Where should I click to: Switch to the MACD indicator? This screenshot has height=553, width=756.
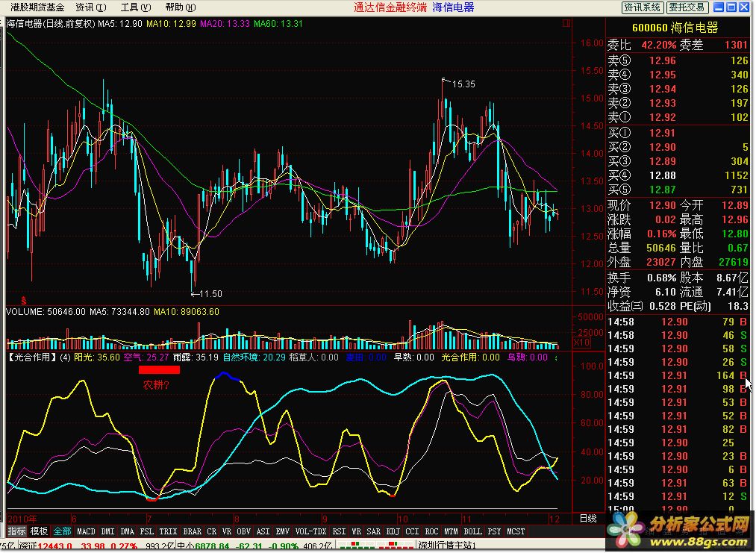tap(87, 531)
